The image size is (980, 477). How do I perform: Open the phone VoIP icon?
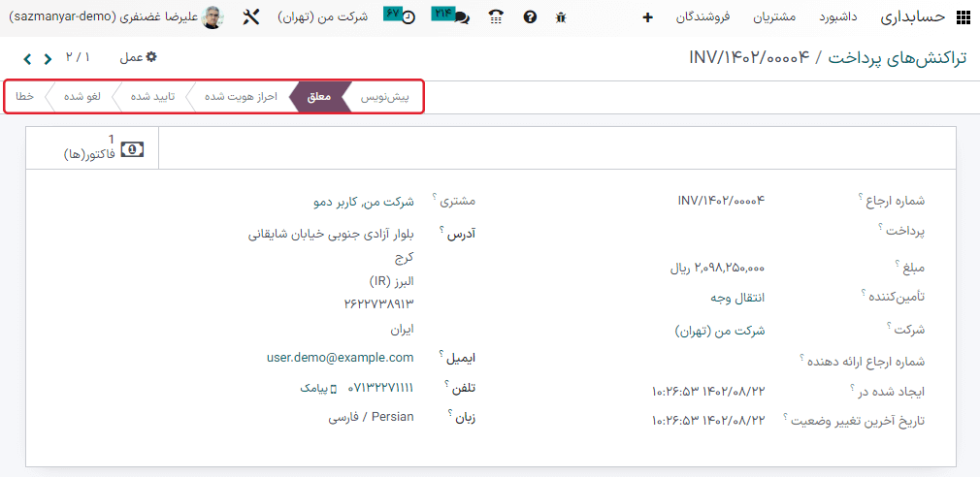[496, 17]
